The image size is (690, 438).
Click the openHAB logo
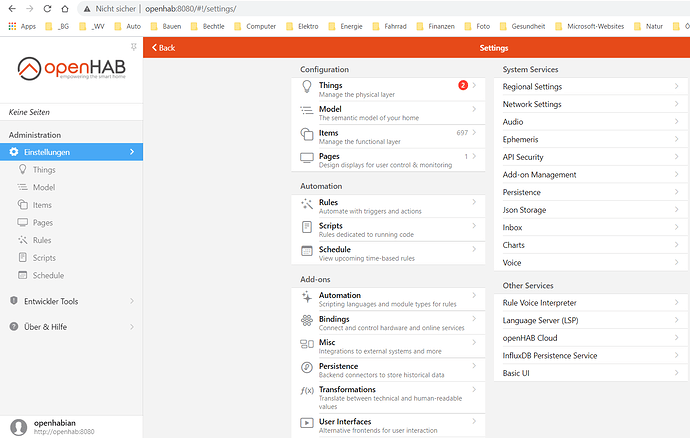71,69
